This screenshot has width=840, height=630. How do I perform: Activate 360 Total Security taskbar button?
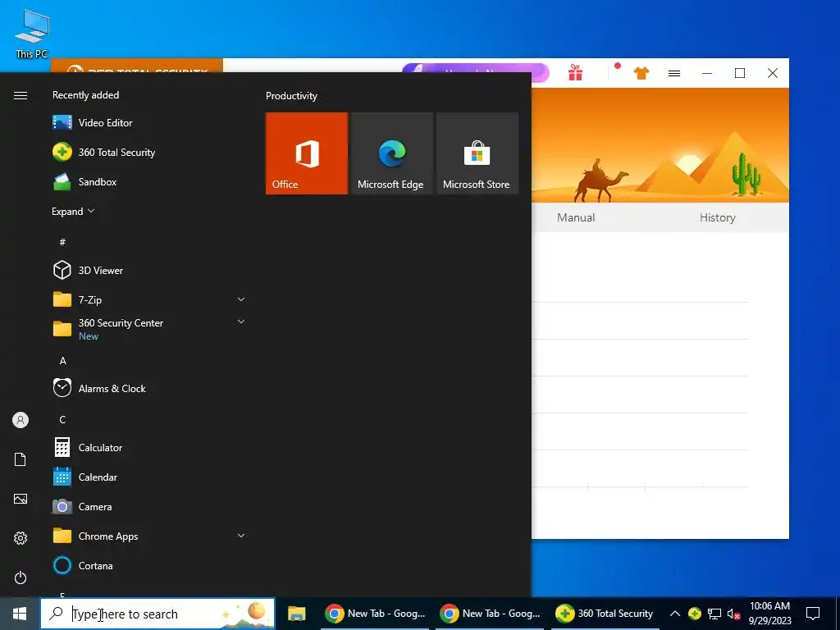(x=605, y=614)
